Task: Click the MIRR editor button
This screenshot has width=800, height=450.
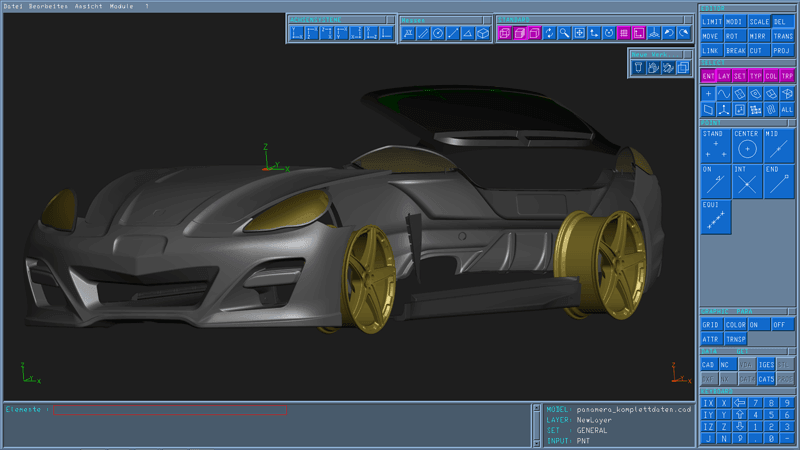Action: click(758, 36)
